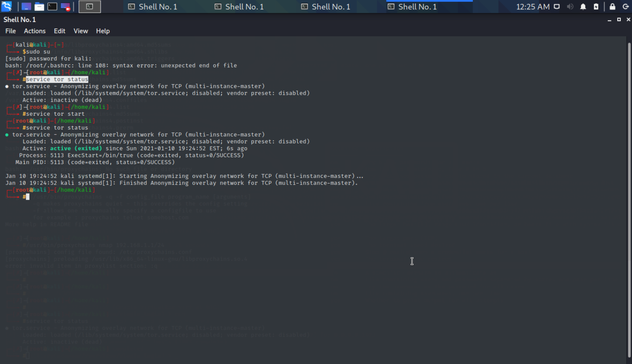
Task: Click the 12:25 AM clock
Action: pos(532,7)
